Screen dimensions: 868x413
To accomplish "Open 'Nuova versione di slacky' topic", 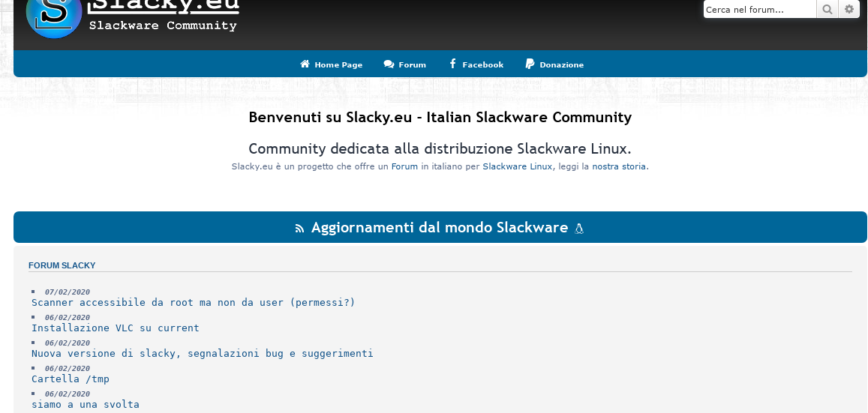I will [202, 353].
